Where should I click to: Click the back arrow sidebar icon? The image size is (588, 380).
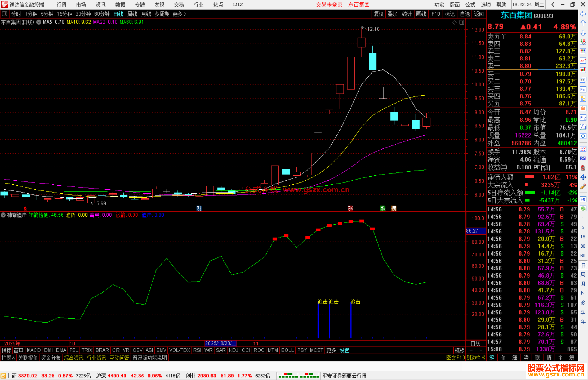(583, 14)
